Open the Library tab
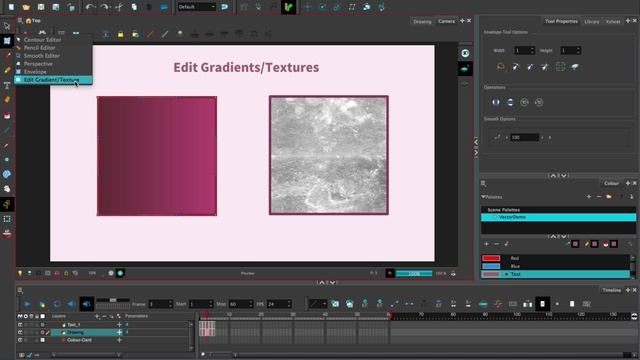Viewport: 640px width, 360px height. click(x=591, y=21)
